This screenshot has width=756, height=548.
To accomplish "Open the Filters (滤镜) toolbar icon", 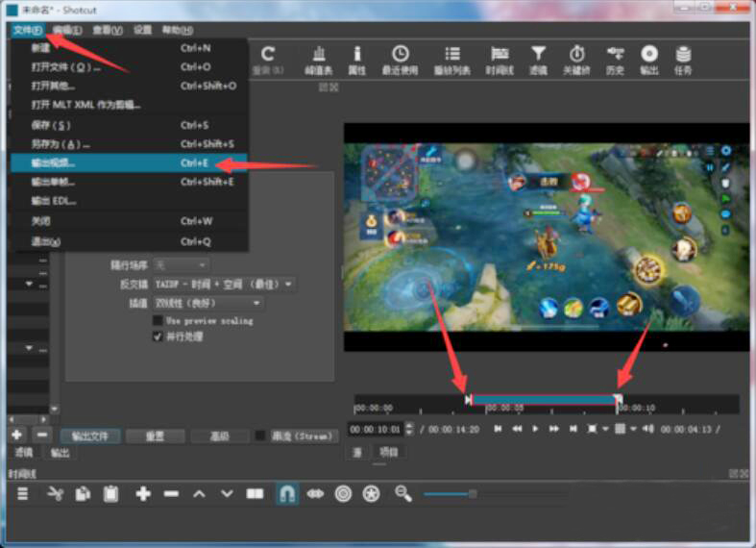I will [538, 58].
